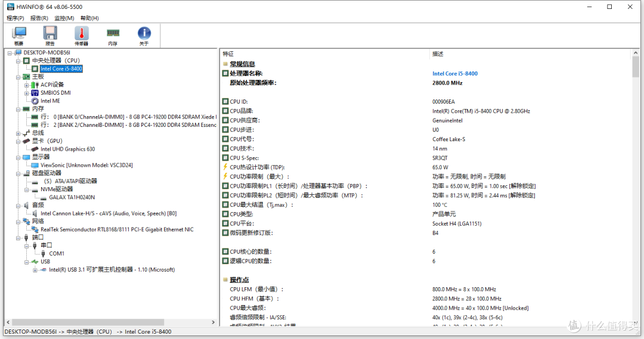Click the Intel Core i5-8400 link value

(455, 73)
